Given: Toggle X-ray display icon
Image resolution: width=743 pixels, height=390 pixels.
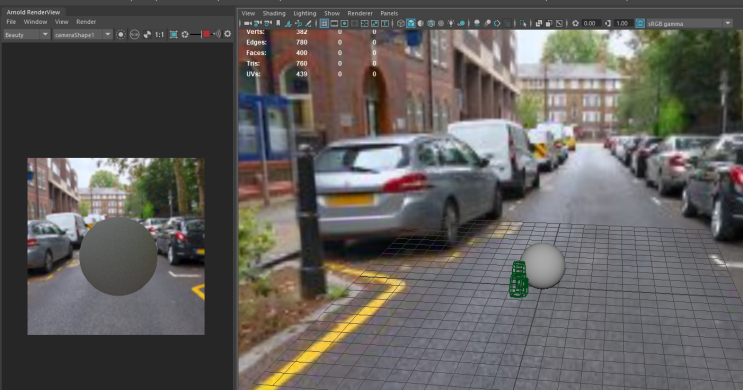Looking at the screenshot, I should (x=539, y=23).
